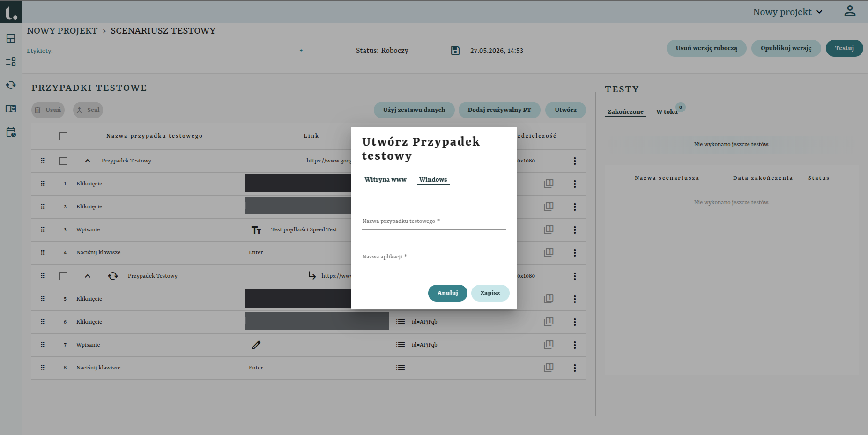Click the plus icon in Etykiety field

coord(301,51)
